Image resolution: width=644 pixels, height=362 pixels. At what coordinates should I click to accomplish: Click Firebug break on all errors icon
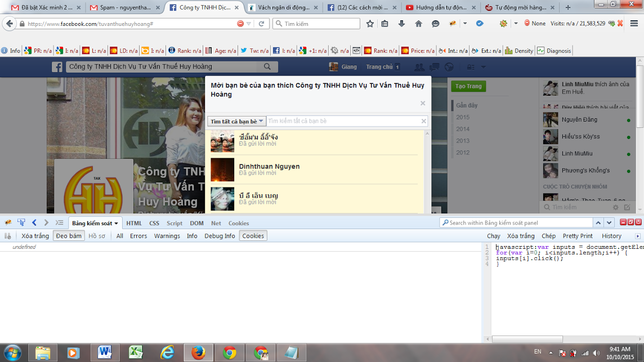(x=7, y=236)
